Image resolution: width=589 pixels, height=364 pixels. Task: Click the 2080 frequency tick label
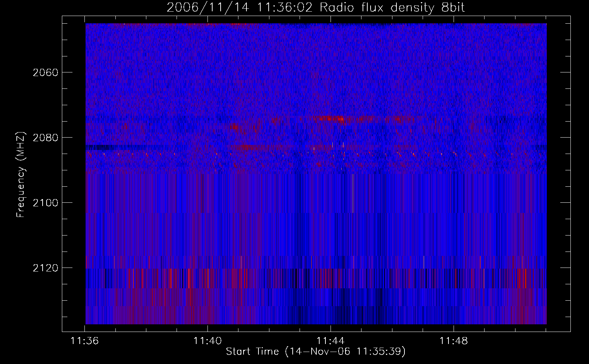(x=46, y=138)
